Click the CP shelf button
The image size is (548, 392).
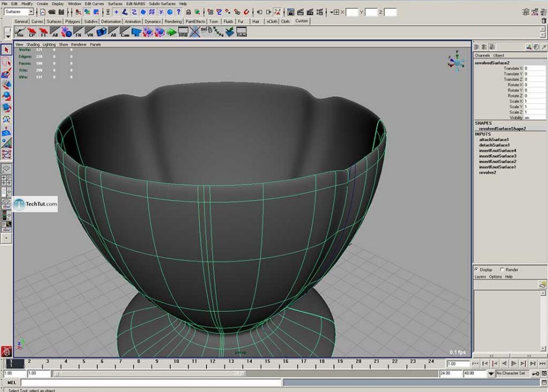point(31,33)
